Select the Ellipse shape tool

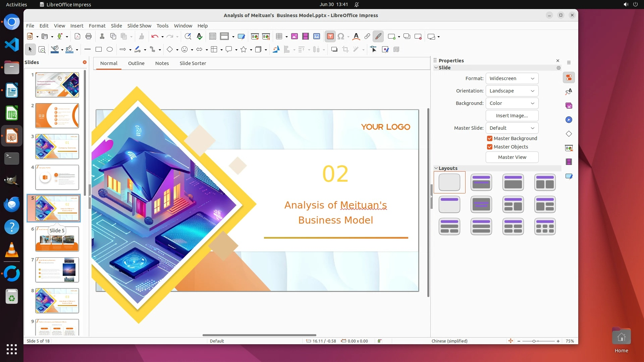[x=110, y=50]
